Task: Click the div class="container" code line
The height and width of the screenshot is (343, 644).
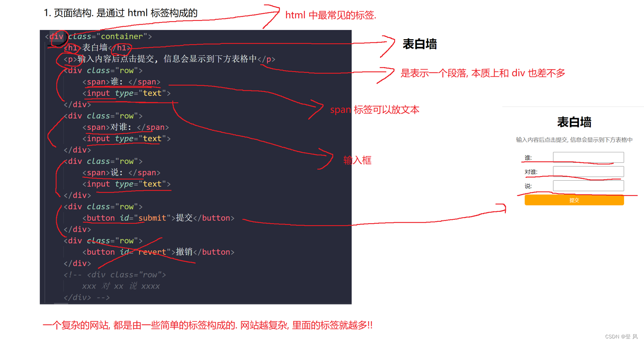Action: pyautogui.click(x=98, y=37)
